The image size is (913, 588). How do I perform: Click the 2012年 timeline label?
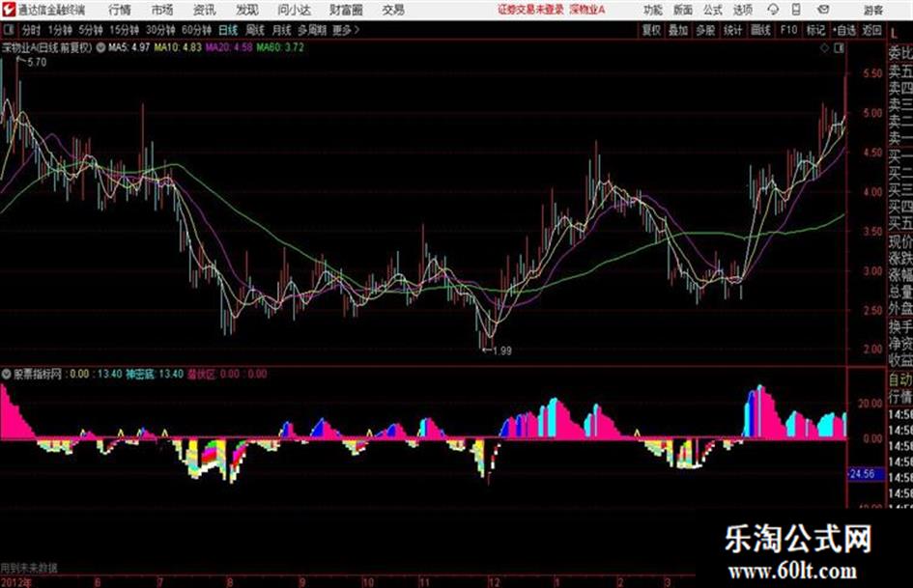[16, 582]
